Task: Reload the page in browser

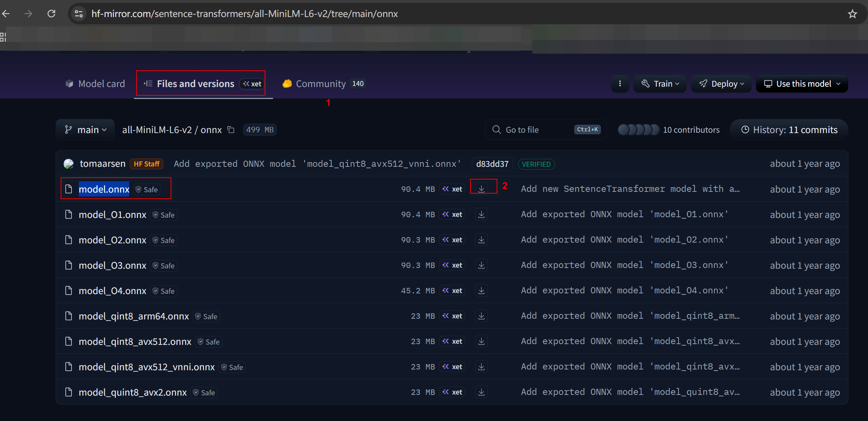Action: tap(52, 14)
